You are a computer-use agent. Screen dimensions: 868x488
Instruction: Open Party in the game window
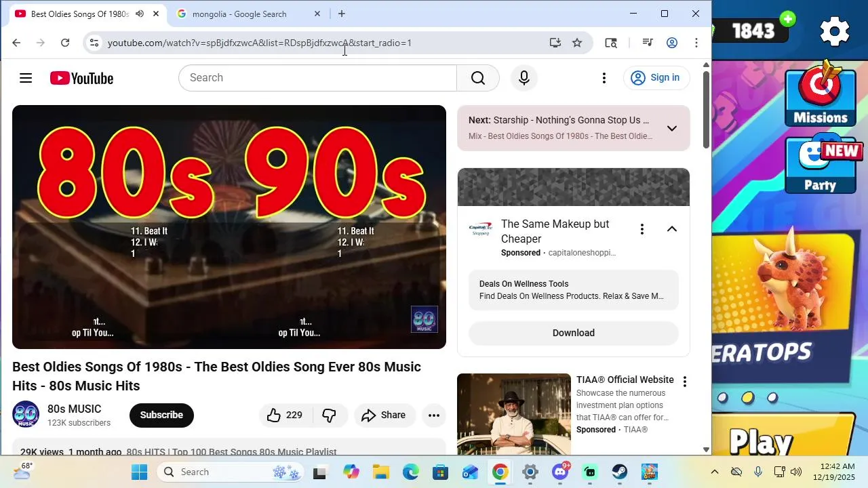pos(821,165)
